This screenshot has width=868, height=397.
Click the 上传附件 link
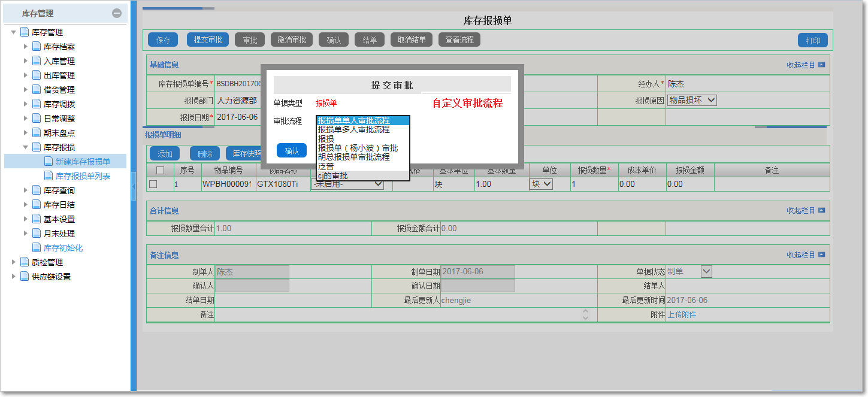[x=682, y=314]
